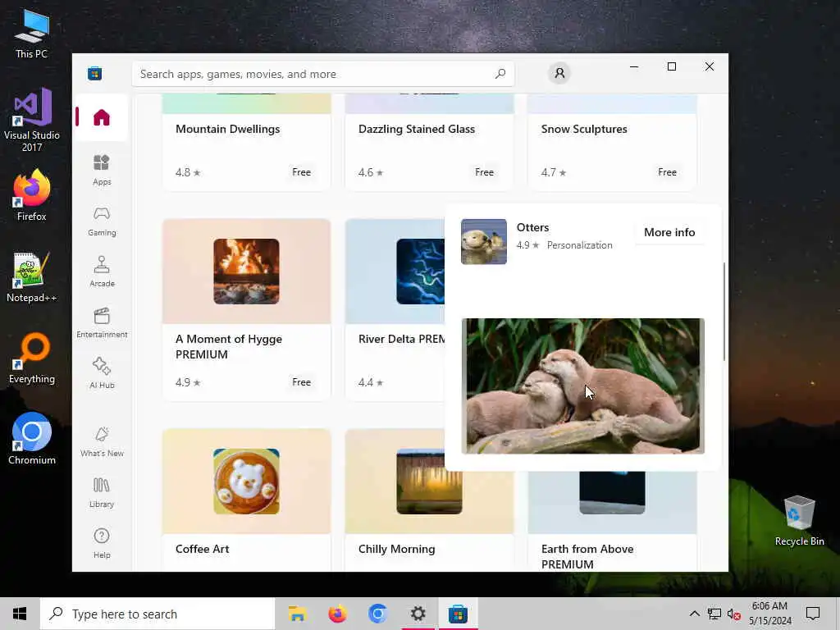Click the taskbar Type here to search box

[x=157, y=614]
